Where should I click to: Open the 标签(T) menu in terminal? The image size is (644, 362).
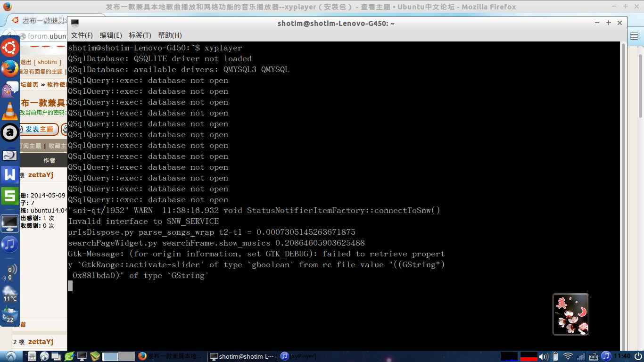(140, 35)
